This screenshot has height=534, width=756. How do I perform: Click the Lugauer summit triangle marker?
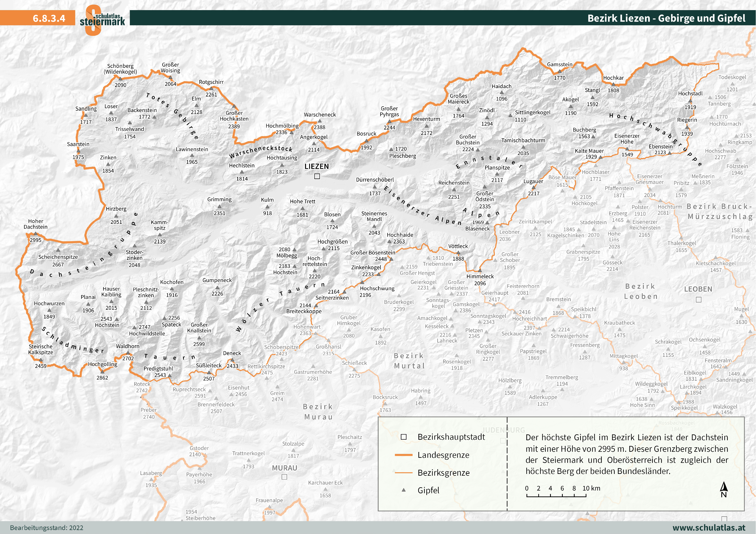coord(533,188)
